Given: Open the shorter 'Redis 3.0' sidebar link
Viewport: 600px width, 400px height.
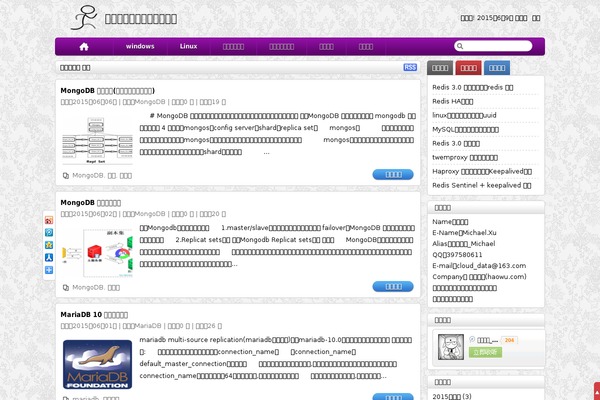Looking at the screenshot, I should pos(456,144).
